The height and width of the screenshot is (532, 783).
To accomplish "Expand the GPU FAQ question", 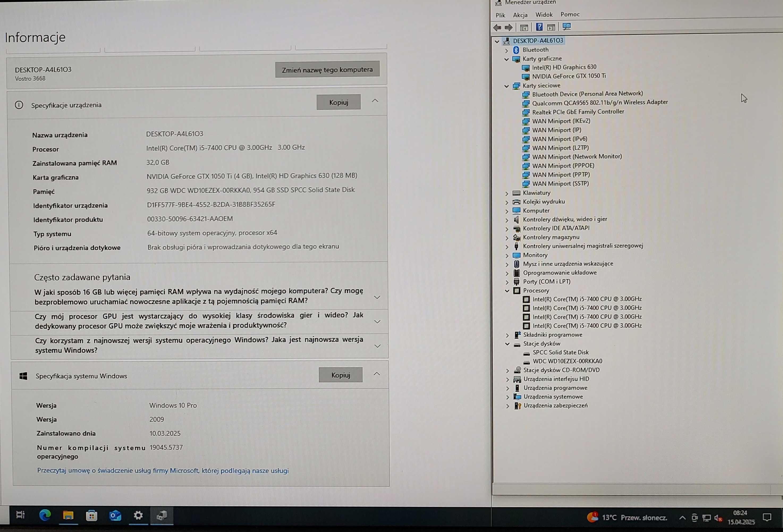I will click(377, 322).
